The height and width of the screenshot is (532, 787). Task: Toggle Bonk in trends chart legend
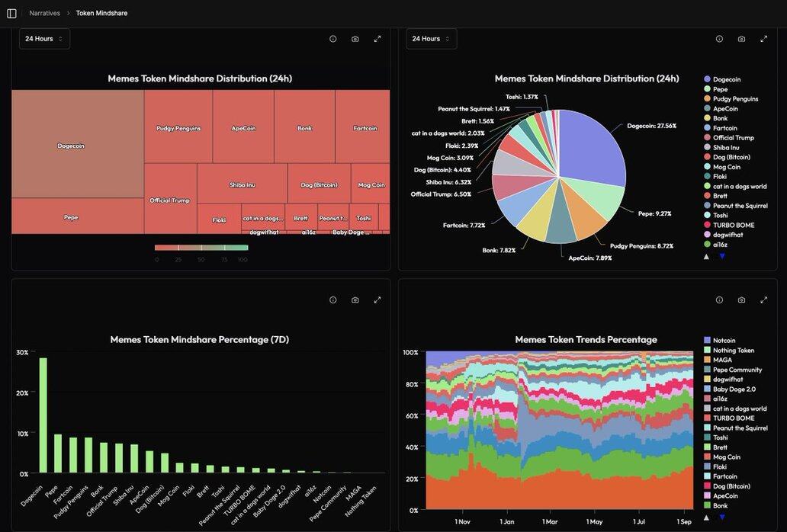[716, 505]
